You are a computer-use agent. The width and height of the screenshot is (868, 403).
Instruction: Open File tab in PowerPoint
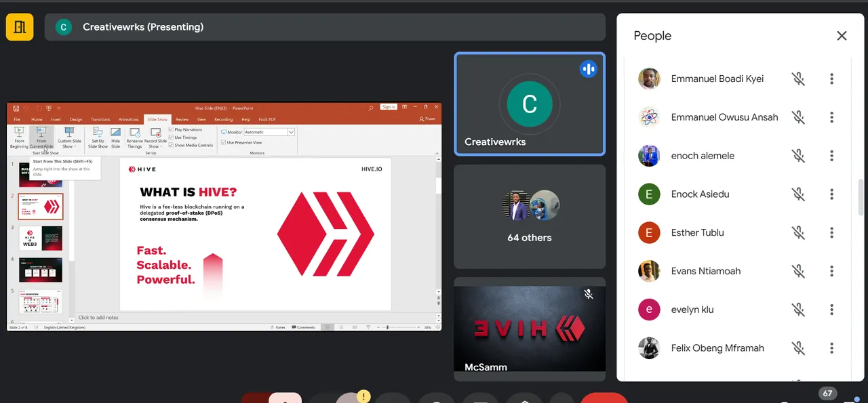click(17, 119)
